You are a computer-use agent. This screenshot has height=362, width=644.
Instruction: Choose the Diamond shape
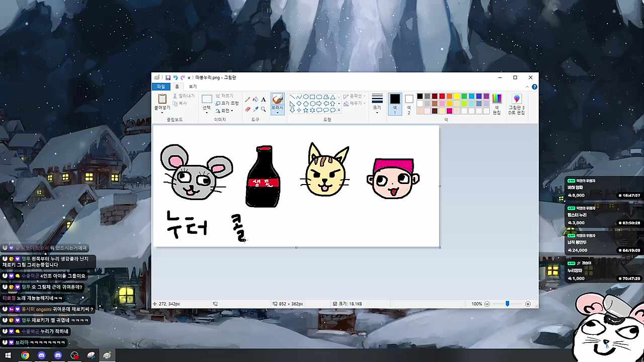point(299,104)
